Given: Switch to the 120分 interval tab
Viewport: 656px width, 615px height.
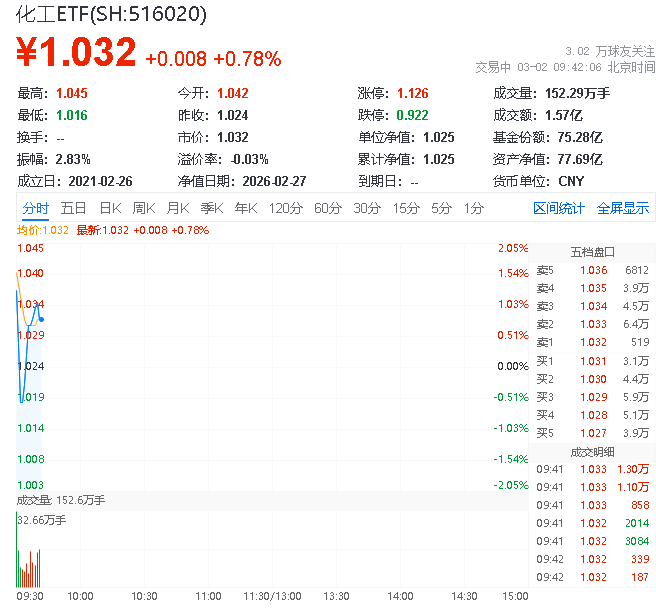Looking at the screenshot, I should tap(285, 208).
